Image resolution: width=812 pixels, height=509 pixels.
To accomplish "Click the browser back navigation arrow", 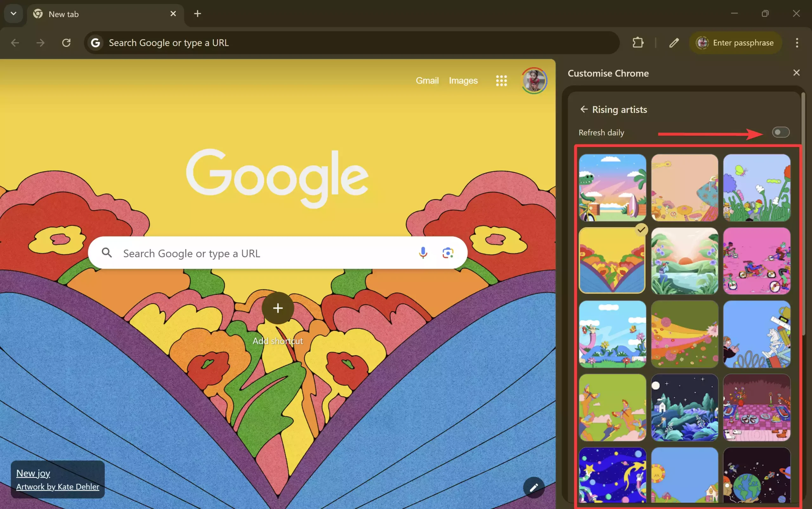I will point(15,43).
